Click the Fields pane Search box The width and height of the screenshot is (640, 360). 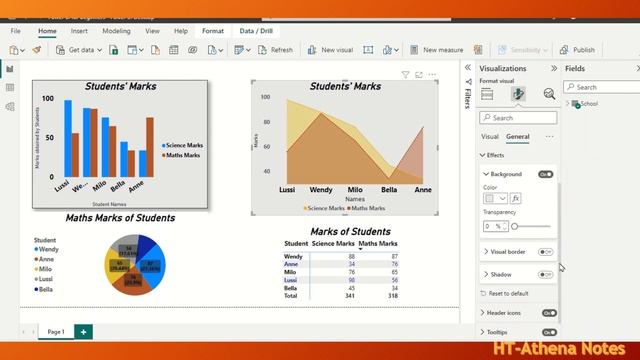point(602,87)
